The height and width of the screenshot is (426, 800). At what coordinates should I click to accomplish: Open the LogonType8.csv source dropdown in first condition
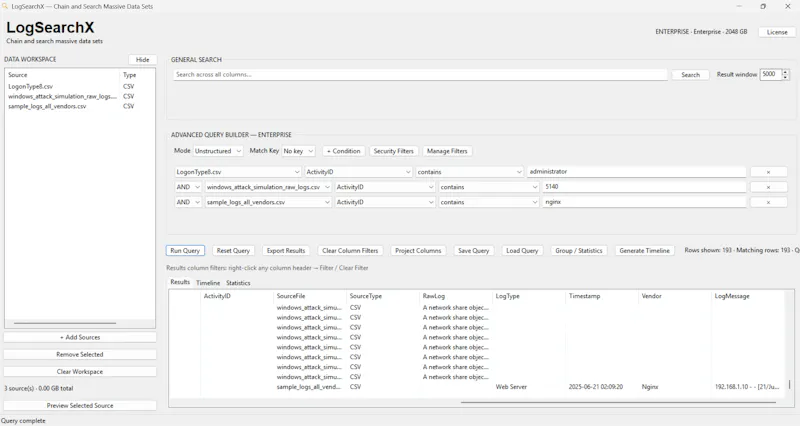pyautogui.click(x=238, y=172)
